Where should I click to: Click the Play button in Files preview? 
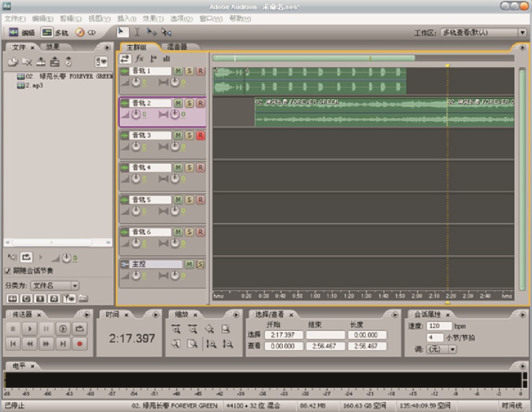pos(41,257)
